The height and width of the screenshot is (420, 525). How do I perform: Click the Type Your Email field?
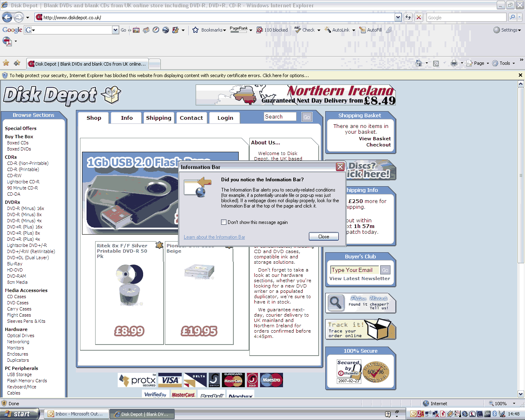pos(354,270)
